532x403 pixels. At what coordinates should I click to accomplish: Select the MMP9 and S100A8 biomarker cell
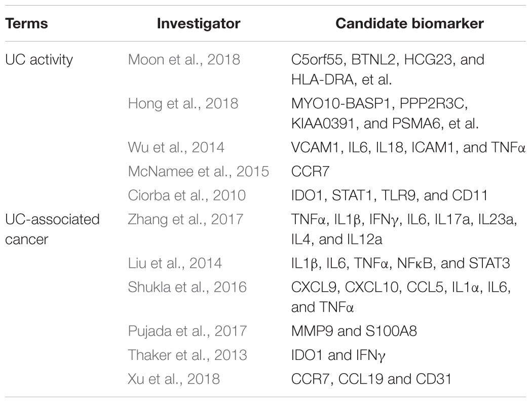point(354,331)
